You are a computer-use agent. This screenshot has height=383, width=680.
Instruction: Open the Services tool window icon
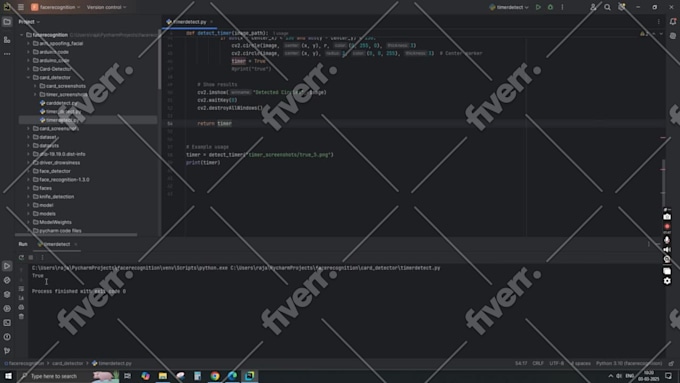tap(7, 308)
